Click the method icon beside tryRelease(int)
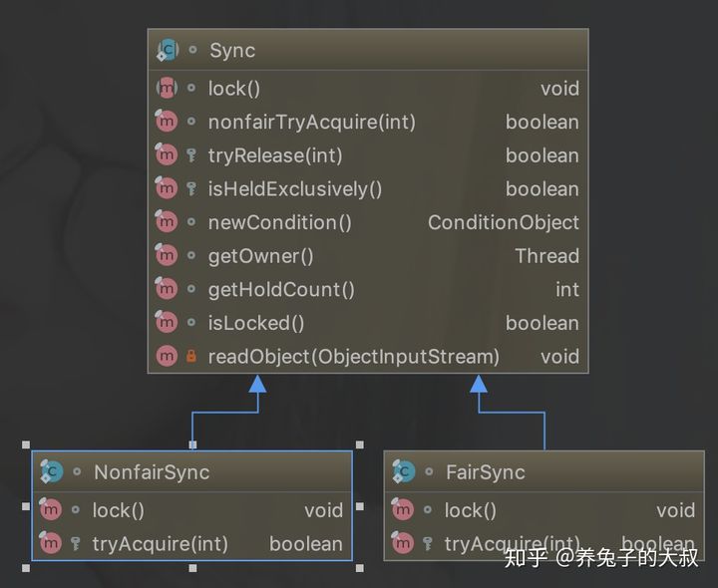Image resolution: width=718 pixels, height=588 pixels. (x=166, y=154)
